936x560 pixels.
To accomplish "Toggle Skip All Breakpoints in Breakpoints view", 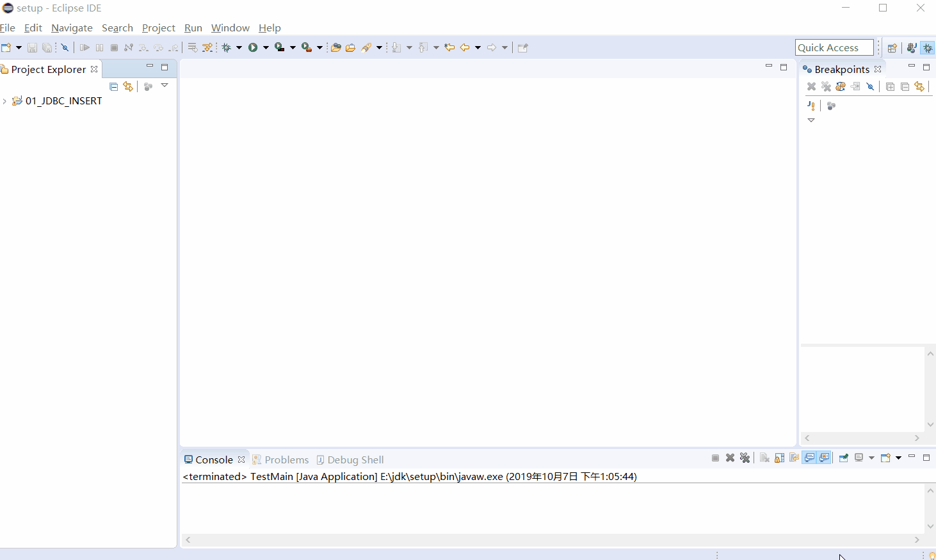I will pyautogui.click(x=871, y=86).
